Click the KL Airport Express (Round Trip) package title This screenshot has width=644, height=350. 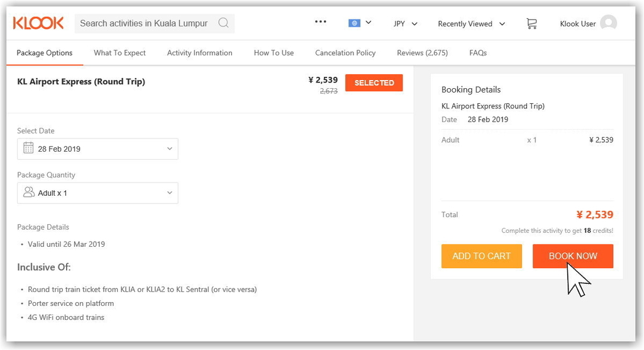pos(81,81)
